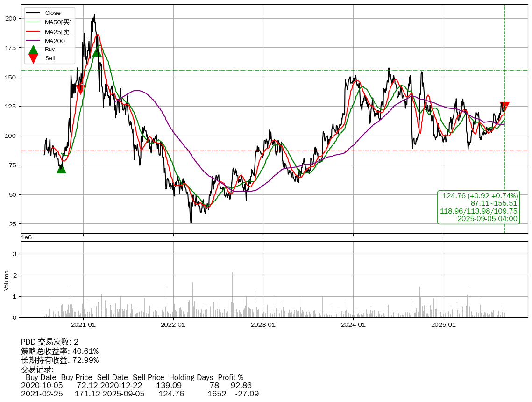
Task: Click the 2025-01 x-axis date label
Action: click(443, 324)
